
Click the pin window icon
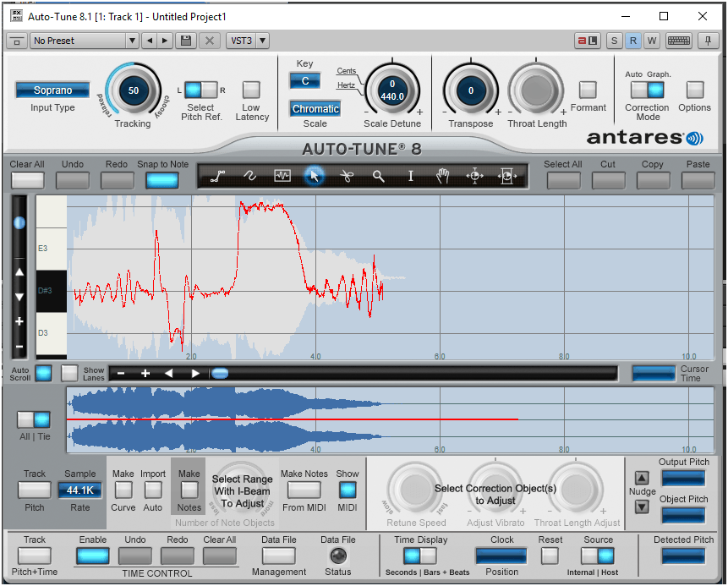tap(708, 41)
